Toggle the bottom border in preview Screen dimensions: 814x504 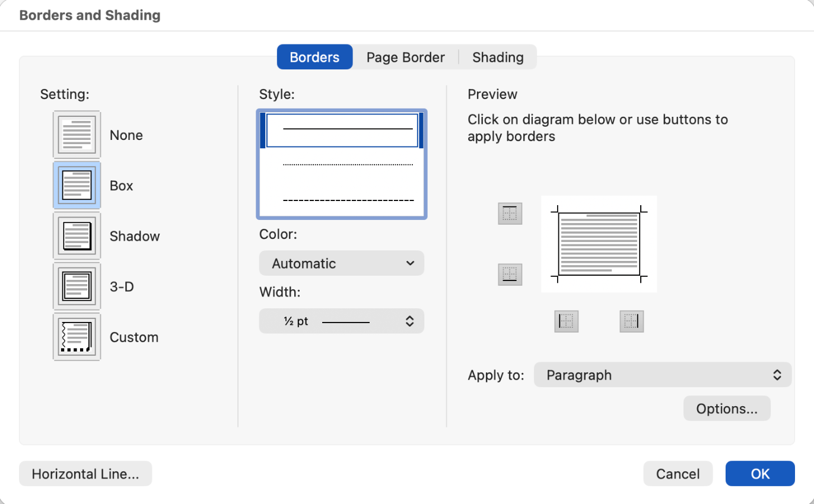(510, 274)
